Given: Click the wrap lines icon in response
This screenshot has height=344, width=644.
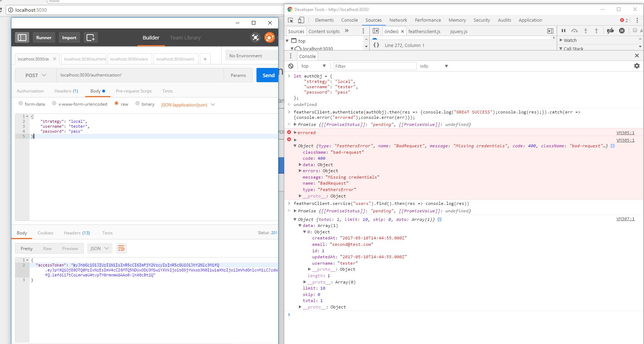Looking at the screenshot, I should (121, 248).
